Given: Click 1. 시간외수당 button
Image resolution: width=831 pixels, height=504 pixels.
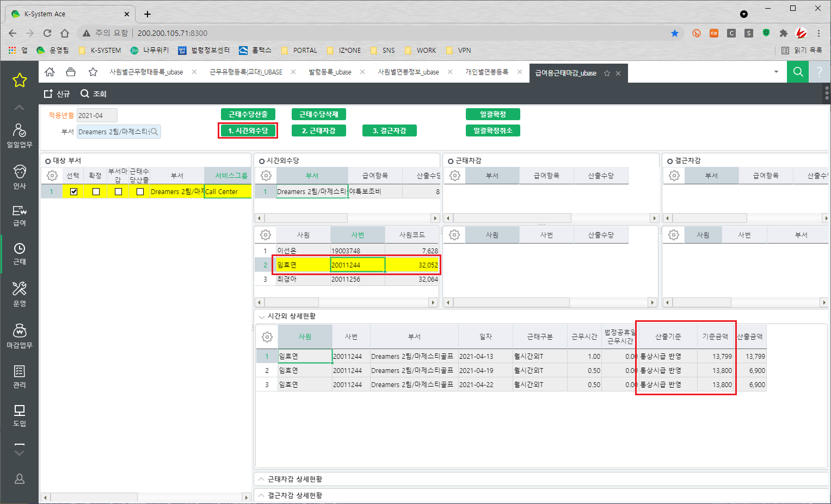Looking at the screenshot, I should coord(248,130).
